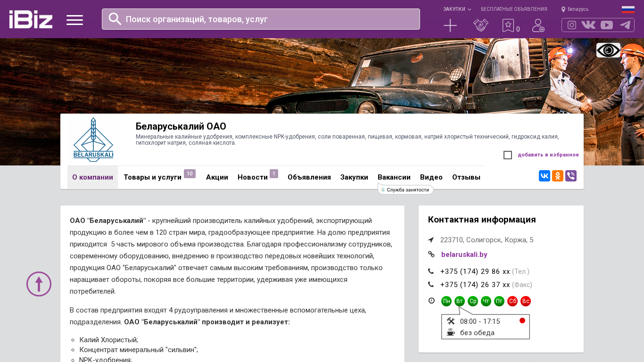Open the hamburger main menu
This screenshot has height=362, width=644.
pos(74,20)
